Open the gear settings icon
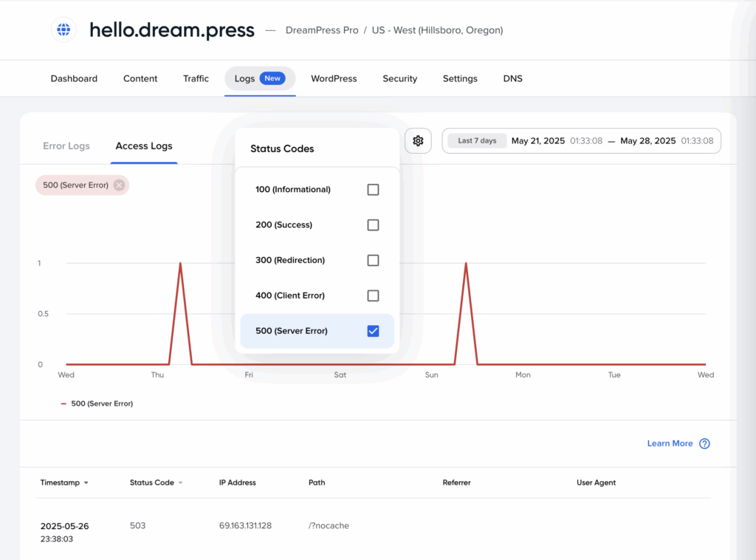 (418, 140)
